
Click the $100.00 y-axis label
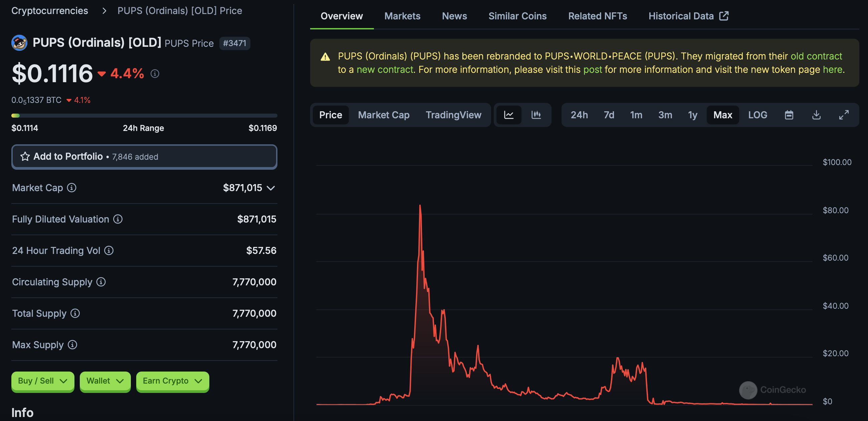click(x=837, y=162)
